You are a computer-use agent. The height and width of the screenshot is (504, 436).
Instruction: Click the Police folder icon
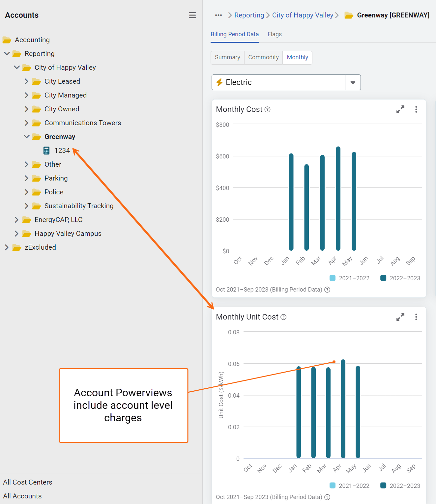point(37,192)
